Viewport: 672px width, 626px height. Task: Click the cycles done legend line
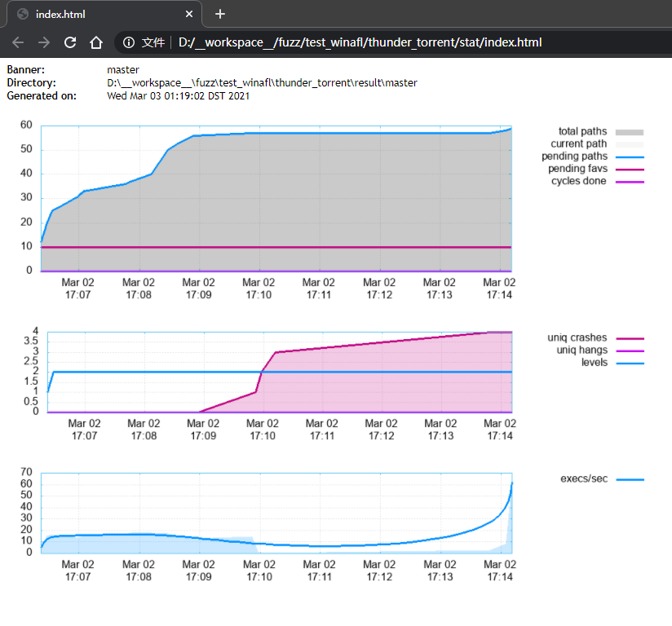point(629,181)
